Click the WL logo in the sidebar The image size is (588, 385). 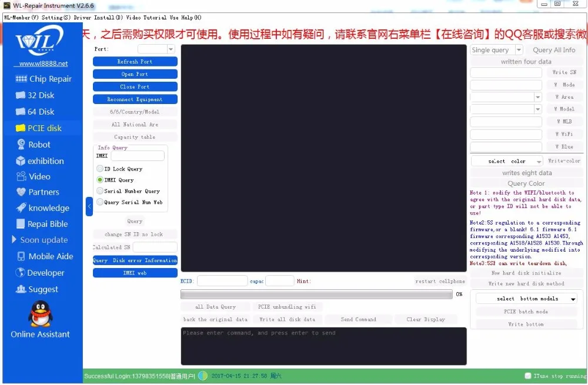coord(39,41)
